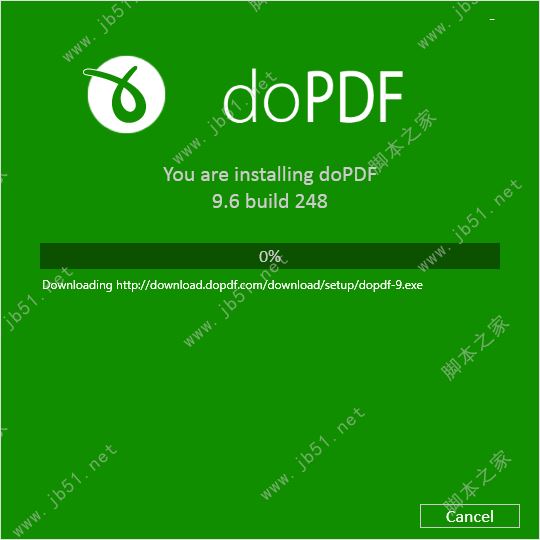Click the dopdf-9.exe file name
The width and height of the screenshot is (540, 540).
[x=392, y=285]
